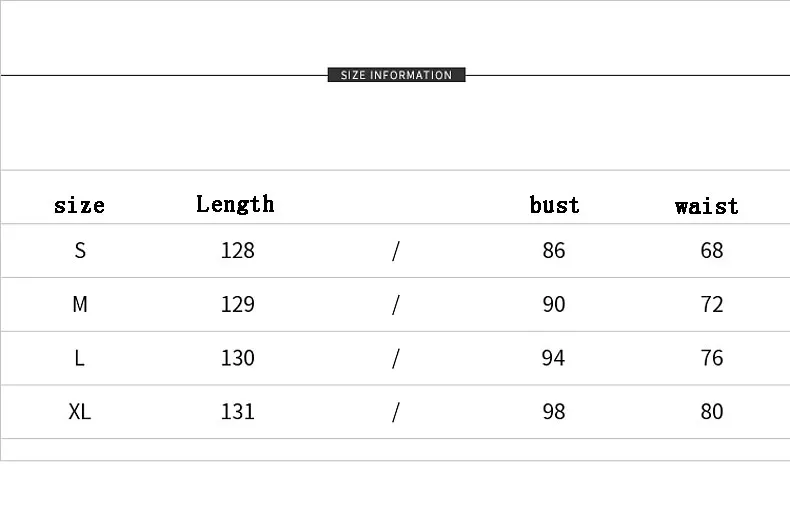790x514 pixels.
Task: Select the Length column header
Action: pyautogui.click(x=235, y=204)
